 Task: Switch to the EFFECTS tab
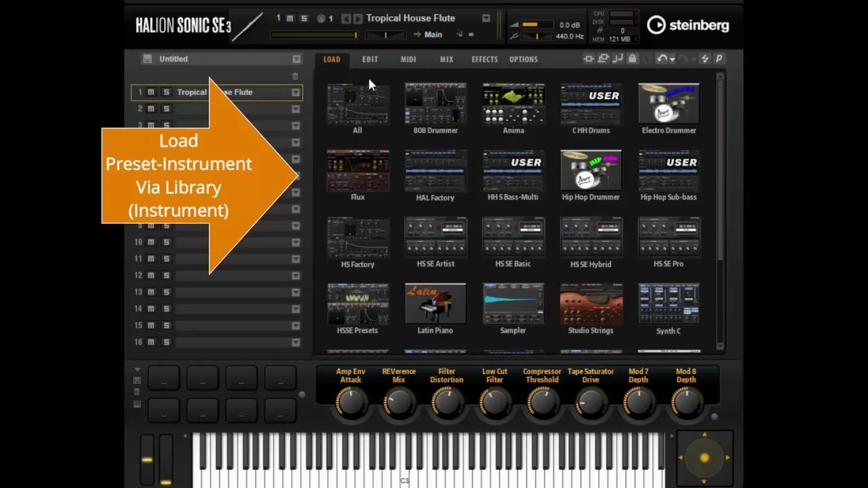484,59
